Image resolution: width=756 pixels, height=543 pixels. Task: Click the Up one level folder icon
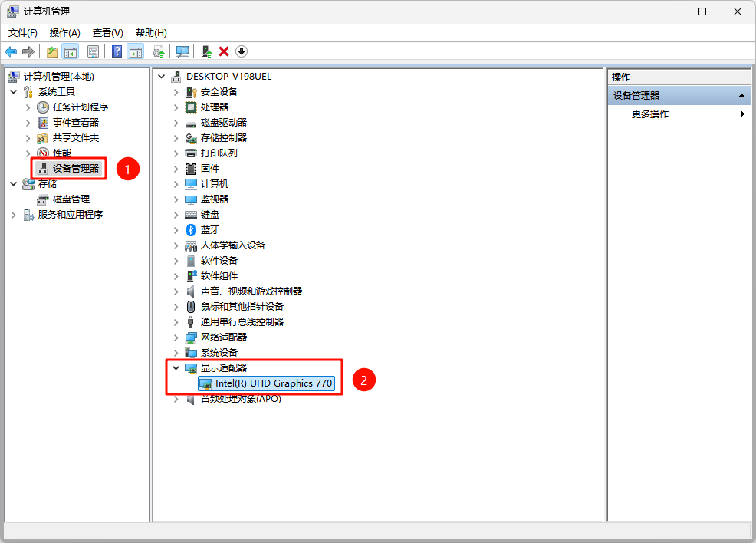(x=52, y=51)
